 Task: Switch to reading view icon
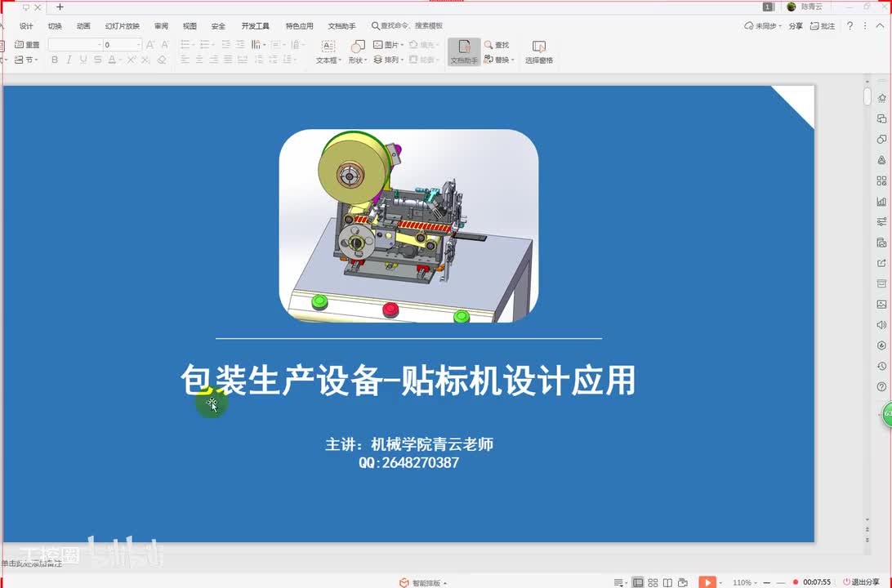coord(668,583)
